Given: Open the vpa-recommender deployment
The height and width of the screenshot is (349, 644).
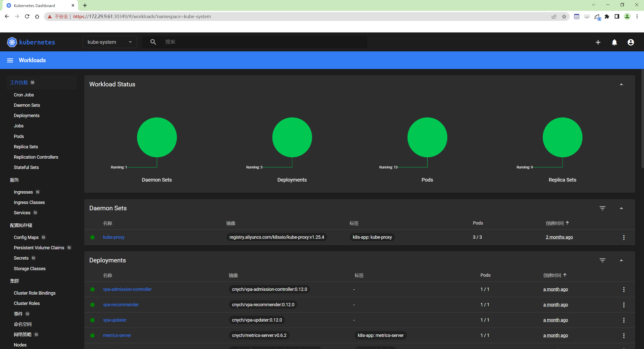Looking at the screenshot, I should coord(121,305).
